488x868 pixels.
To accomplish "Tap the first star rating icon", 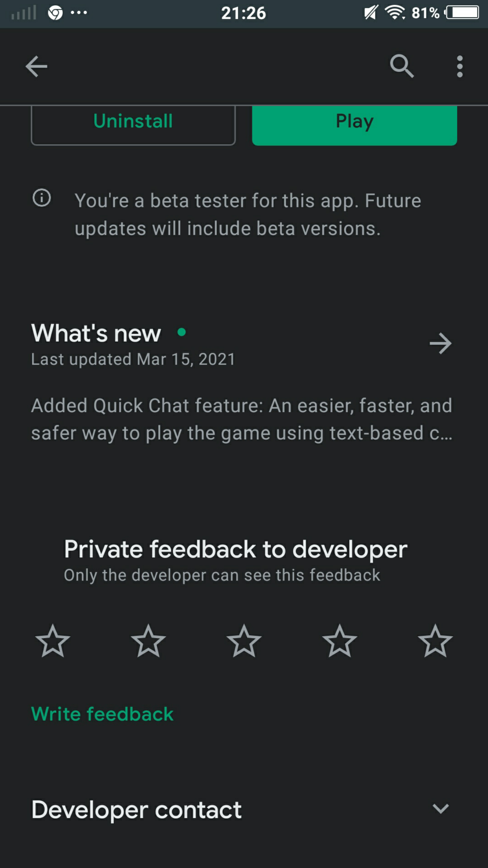I will (53, 641).
